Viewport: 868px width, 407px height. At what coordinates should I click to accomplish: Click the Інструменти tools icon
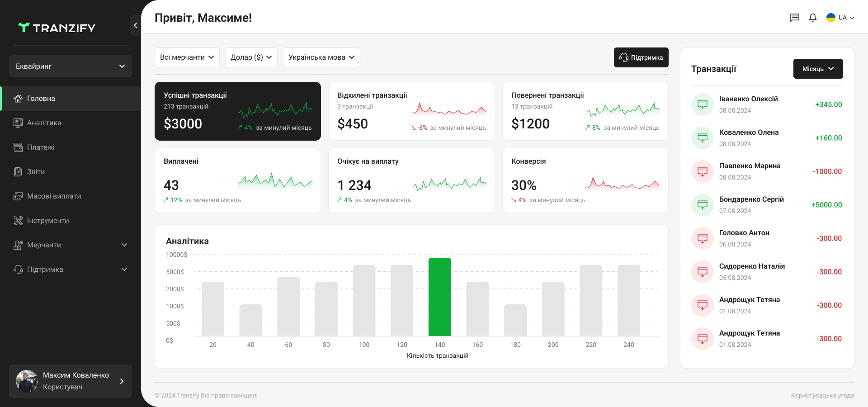click(x=18, y=221)
